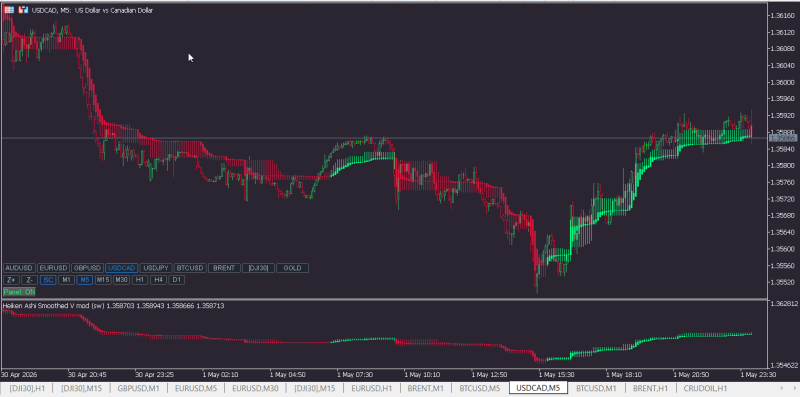This screenshot has width=800, height=397.
Task: Click the 30 Apr 20:45 time label
Action: (x=87, y=374)
